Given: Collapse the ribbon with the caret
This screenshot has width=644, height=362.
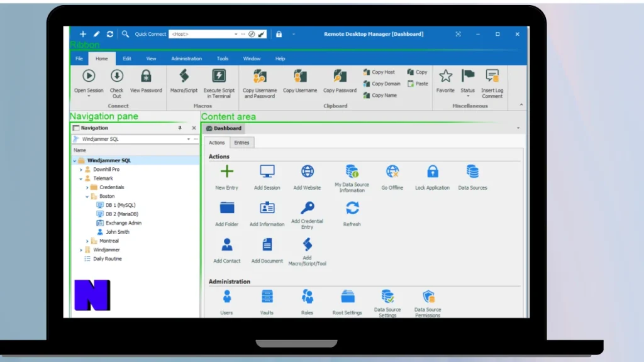Looking at the screenshot, I should pyautogui.click(x=521, y=105).
